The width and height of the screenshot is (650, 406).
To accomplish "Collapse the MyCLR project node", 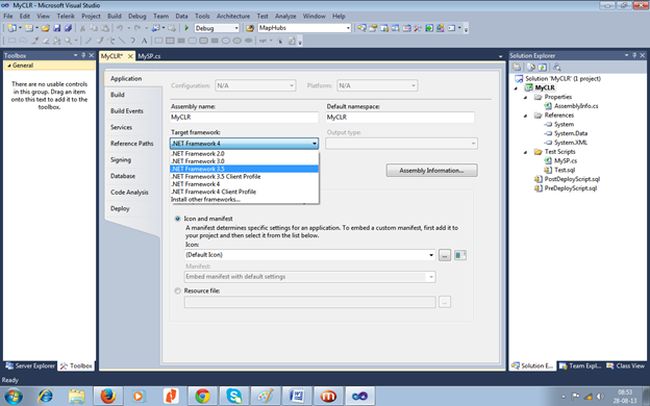I will [517, 88].
